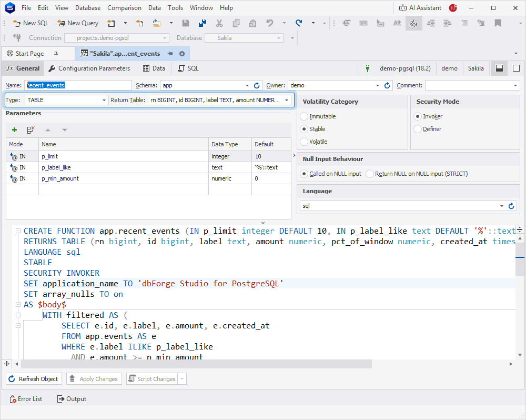Image resolution: width=526 pixels, height=420 pixels.
Task: Click the Apply Changes button
Action: pos(94,379)
